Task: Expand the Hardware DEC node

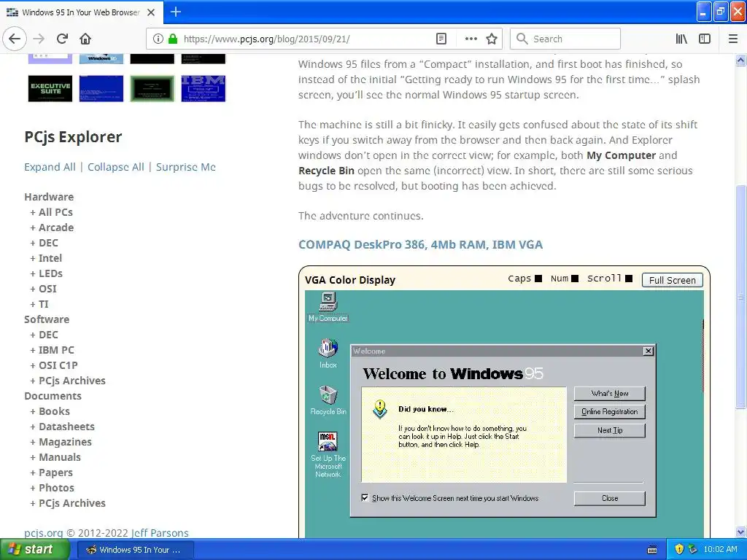Action: pos(44,243)
